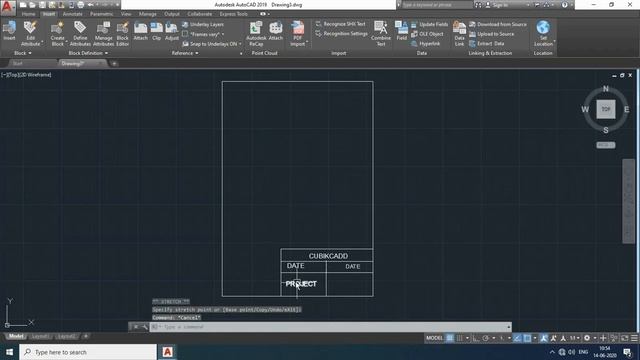The height and width of the screenshot is (360, 640).
Task: Select the Clip tool
Action: (x=156, y=31)
